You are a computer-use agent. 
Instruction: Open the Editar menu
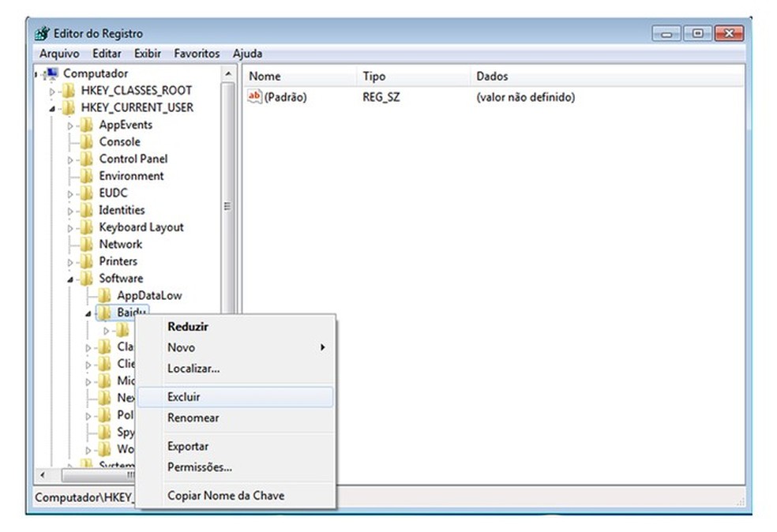[107, 54]
